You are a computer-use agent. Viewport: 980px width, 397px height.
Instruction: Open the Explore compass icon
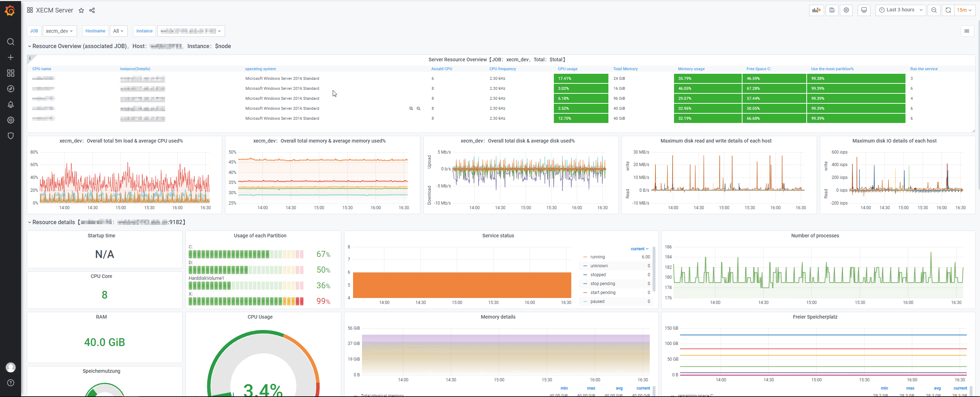[x=11, y=89]
